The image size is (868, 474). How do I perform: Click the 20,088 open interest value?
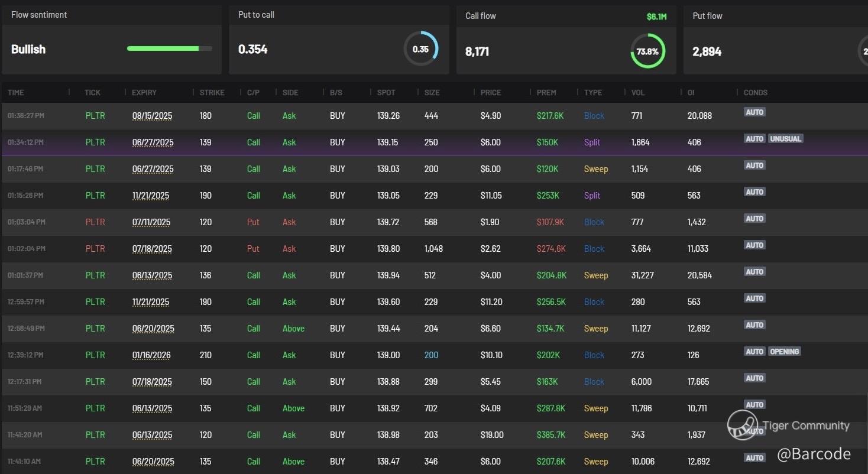pos(699,116)
